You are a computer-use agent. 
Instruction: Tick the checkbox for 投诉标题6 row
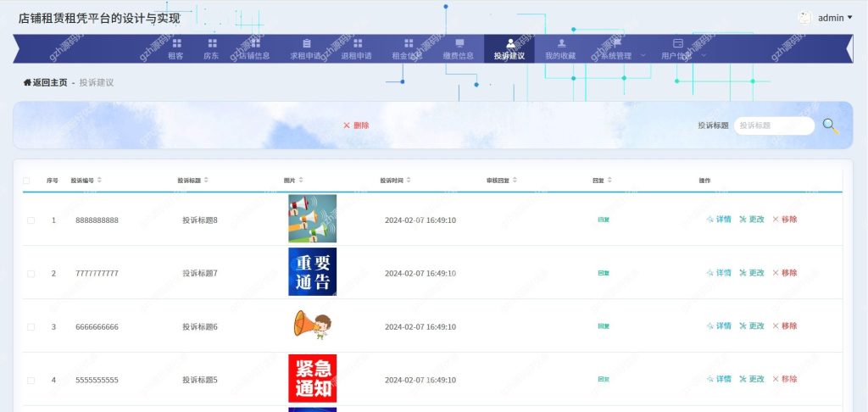31,327
